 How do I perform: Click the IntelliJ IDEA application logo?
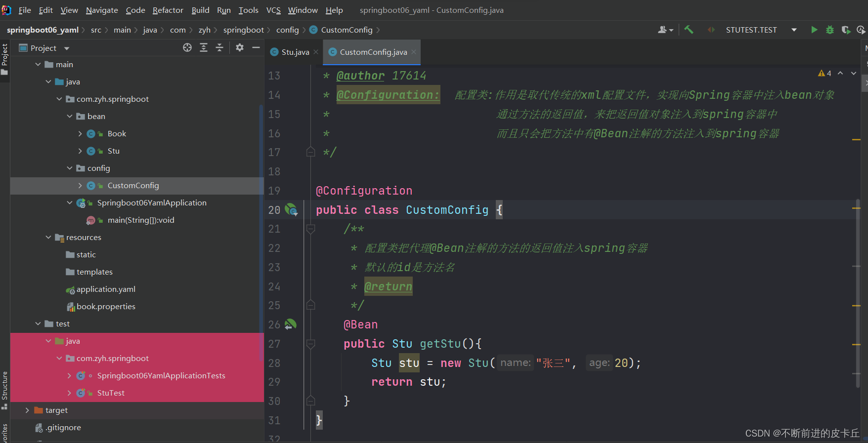point(6,10)
